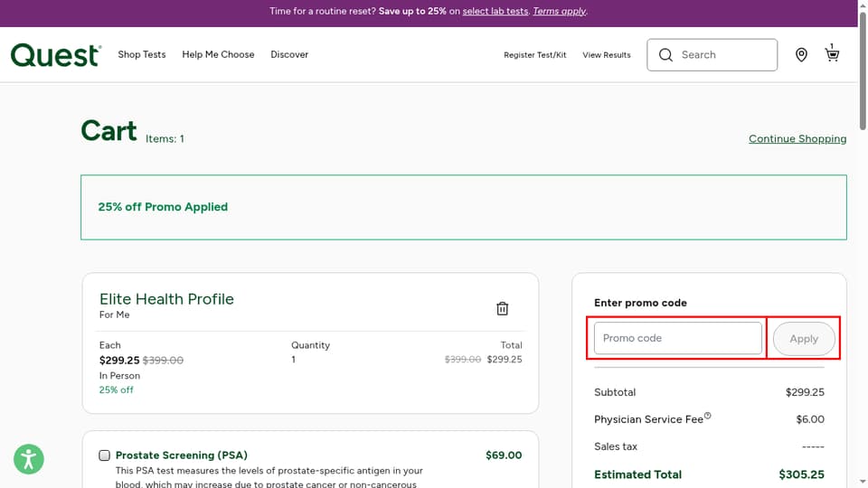Click the Elite Health Profile title
Image resolution: width=868 pixels, height=488 pixels.
click(166, 299)
